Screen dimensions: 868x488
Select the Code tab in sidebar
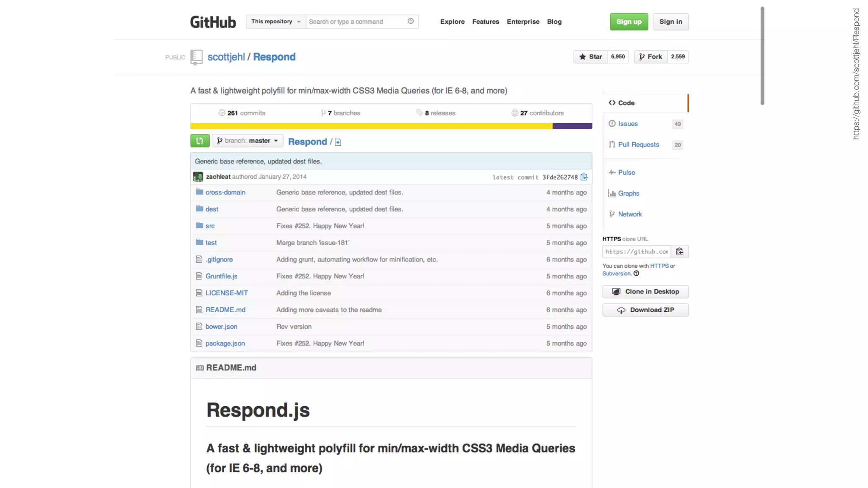point(645,103)
